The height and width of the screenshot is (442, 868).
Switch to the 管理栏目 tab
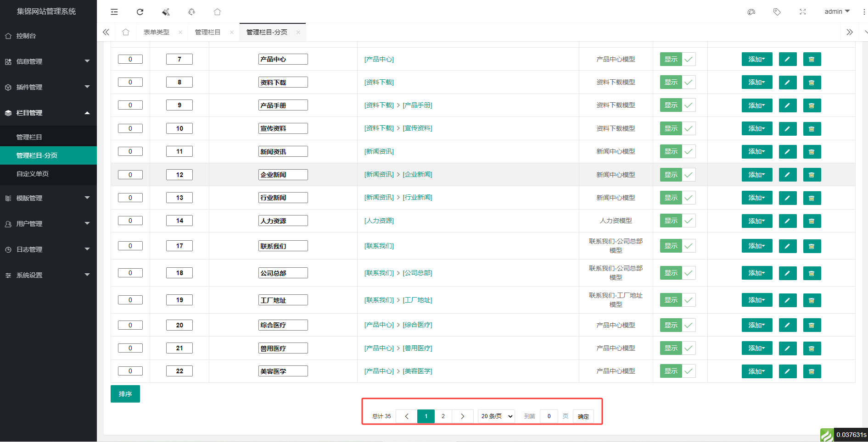click(x=207, y=32)
